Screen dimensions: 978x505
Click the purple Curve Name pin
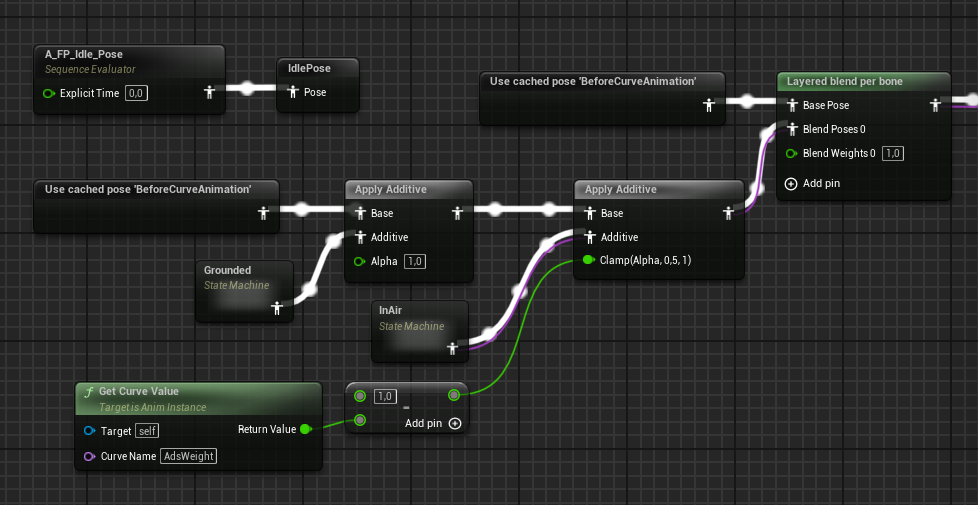pyautogui.click(x=89, y=456)
